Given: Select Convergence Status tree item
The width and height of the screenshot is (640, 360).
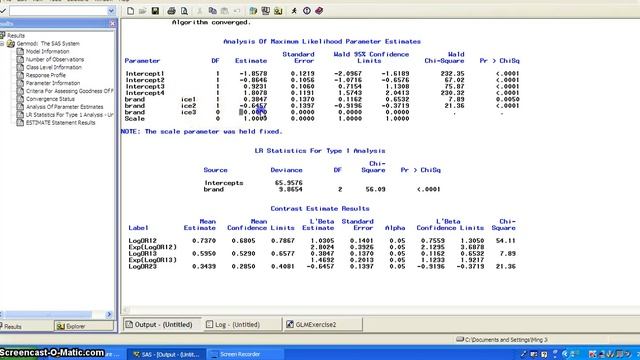Looking at the screenshot, I should click(x=50, y=99).
